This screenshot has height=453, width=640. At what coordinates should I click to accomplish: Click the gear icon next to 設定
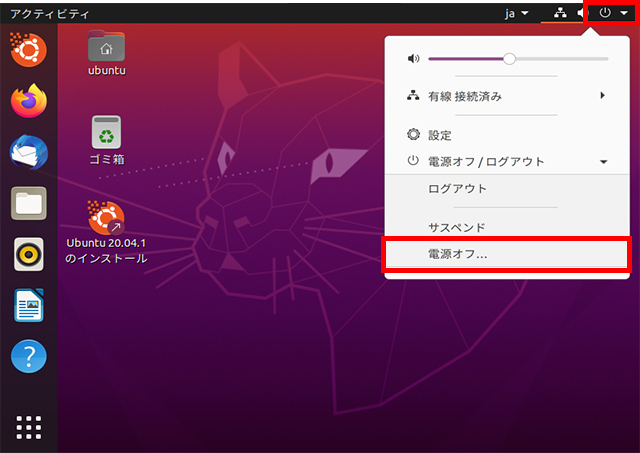pos(413,134)
